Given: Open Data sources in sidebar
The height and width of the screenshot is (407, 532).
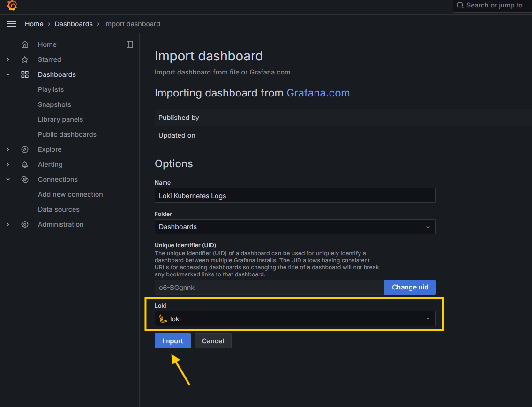Looking at the screenshot, I should coord(59,209).
